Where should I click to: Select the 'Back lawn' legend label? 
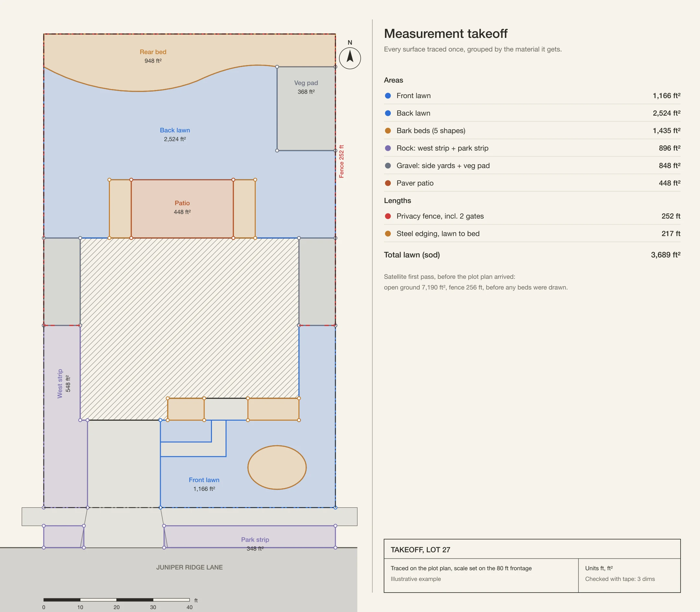point(413,113)
